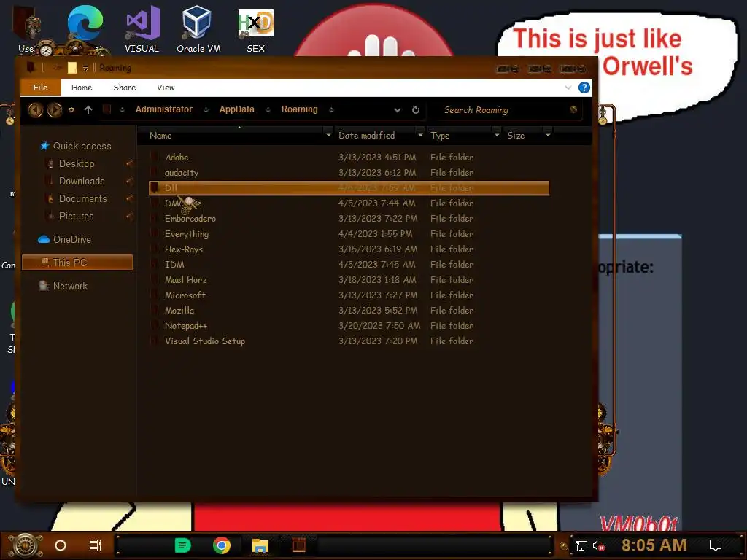Image resolution: width=747 pixels, height=560 pixels.
Task: Expand the Administrator breadcrumb chevron
Action: tap(206, 109)
